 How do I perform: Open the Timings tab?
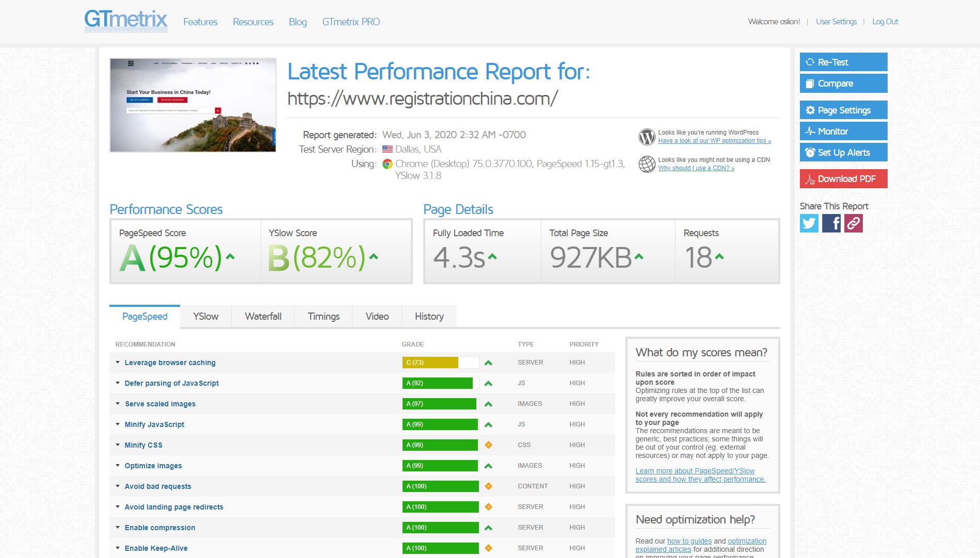pos(324,316)
